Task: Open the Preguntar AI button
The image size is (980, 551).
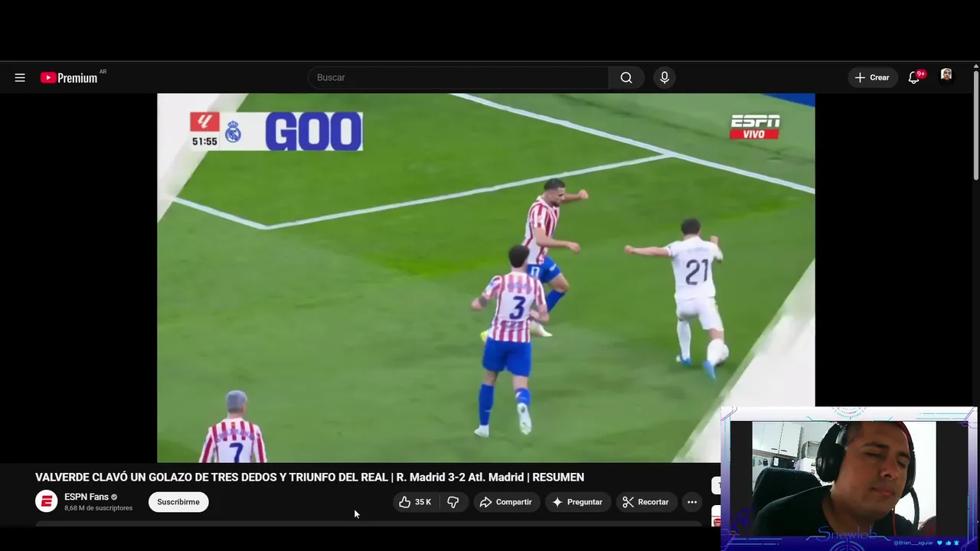Action: 578,502
